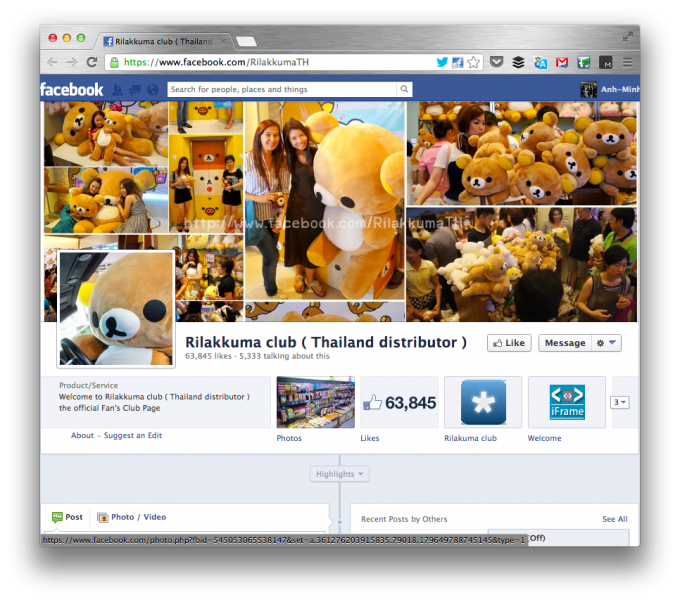
Task: Click the Message button
Action: (565, 343)
